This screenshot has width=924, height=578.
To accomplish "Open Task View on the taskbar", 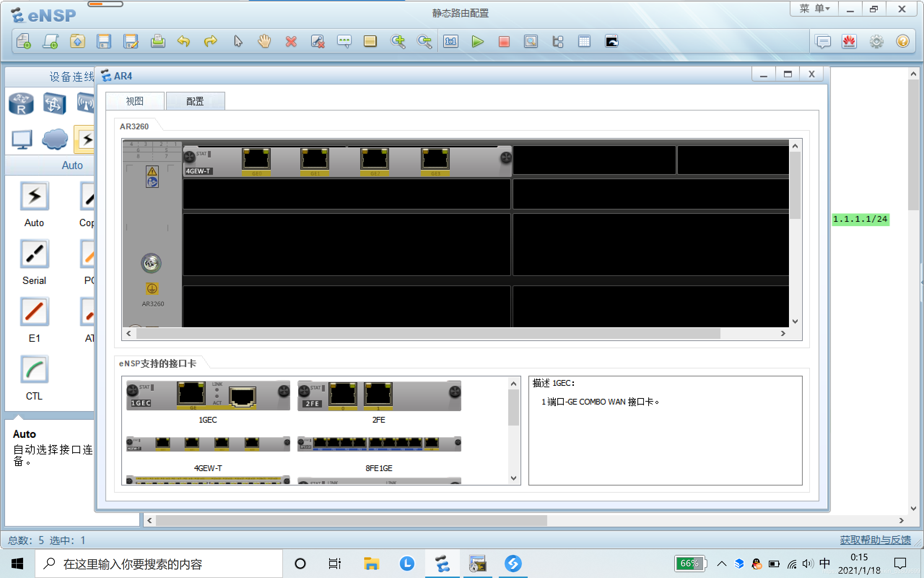I will (x=335, y=564).
